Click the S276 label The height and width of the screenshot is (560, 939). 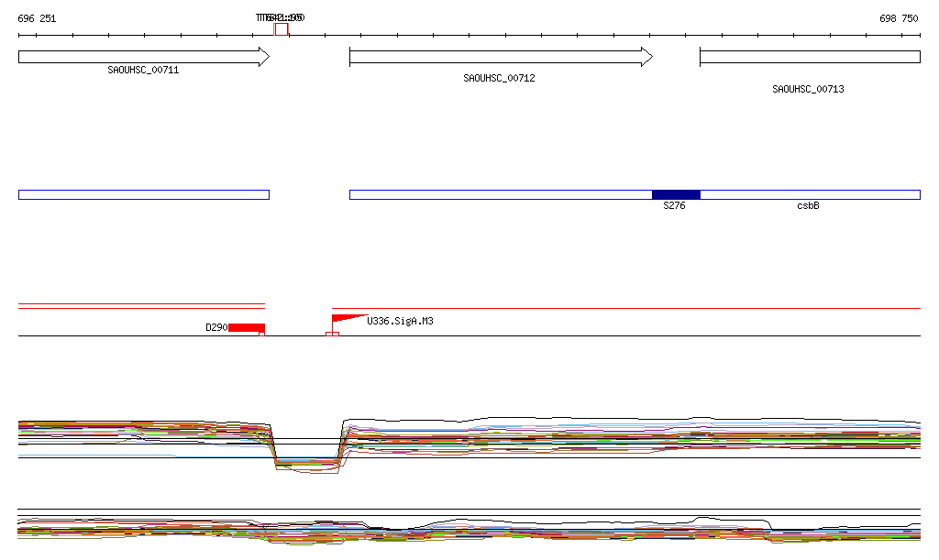click(x=674, y=206)
